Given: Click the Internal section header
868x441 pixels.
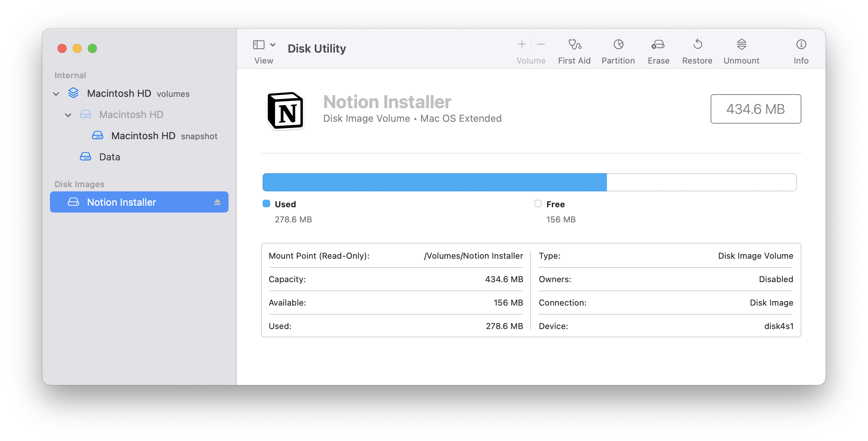Looking at the screenshot, I should point(70,75).
